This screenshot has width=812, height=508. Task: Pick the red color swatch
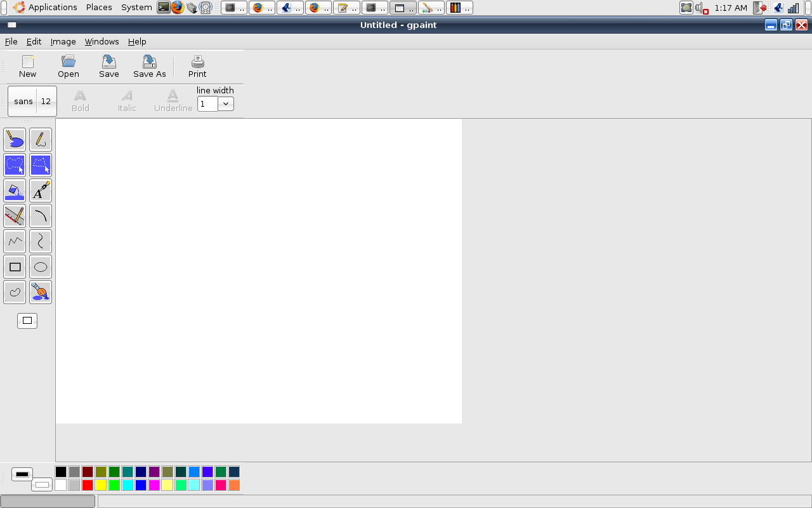point(87,485)
